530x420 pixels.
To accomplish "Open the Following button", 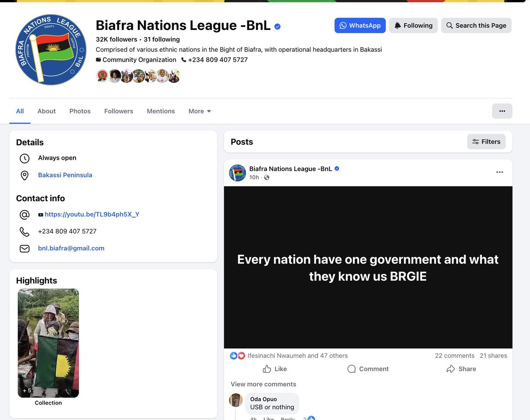I will coord(413,26).
